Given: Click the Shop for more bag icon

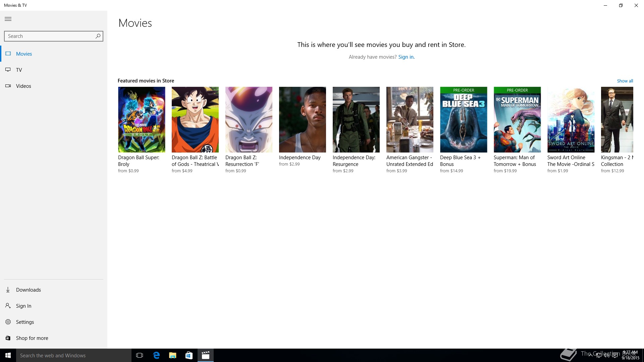Looking at the screenshot, I should click(x=8, y=338).
